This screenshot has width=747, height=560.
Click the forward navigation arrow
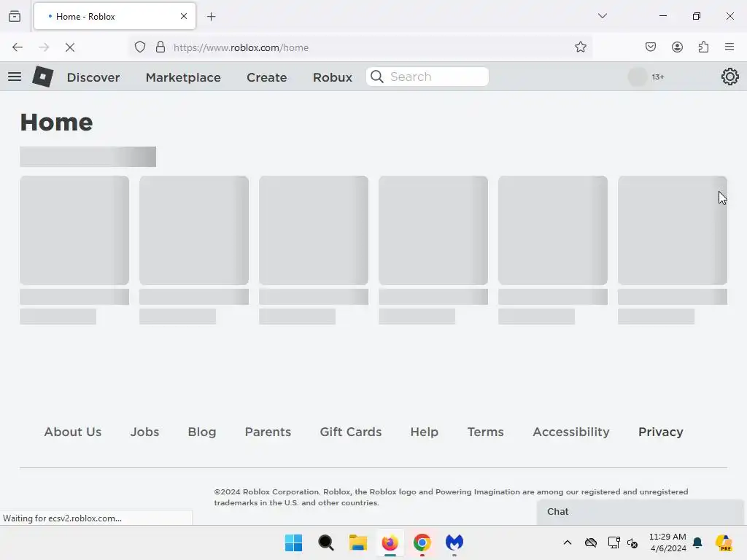tap(44, 47)
